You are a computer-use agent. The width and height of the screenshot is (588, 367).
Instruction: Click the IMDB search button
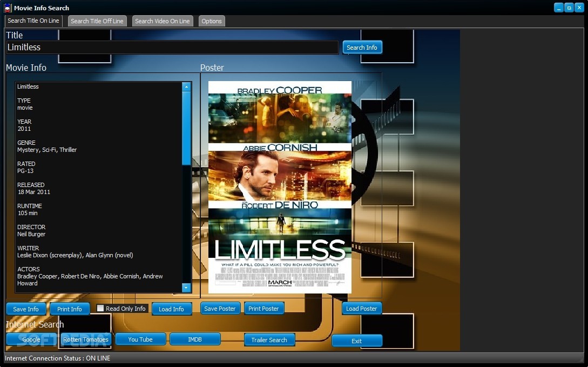coord(194,339)
